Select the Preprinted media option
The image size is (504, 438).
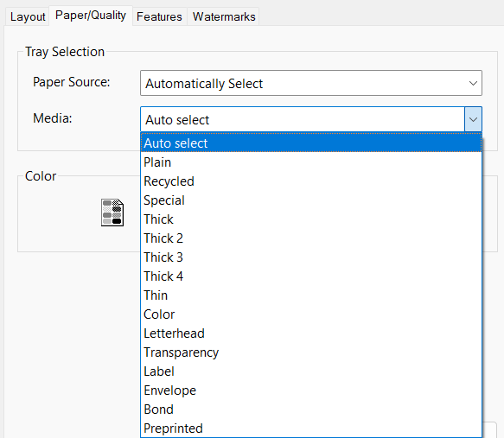coord(311,428)
